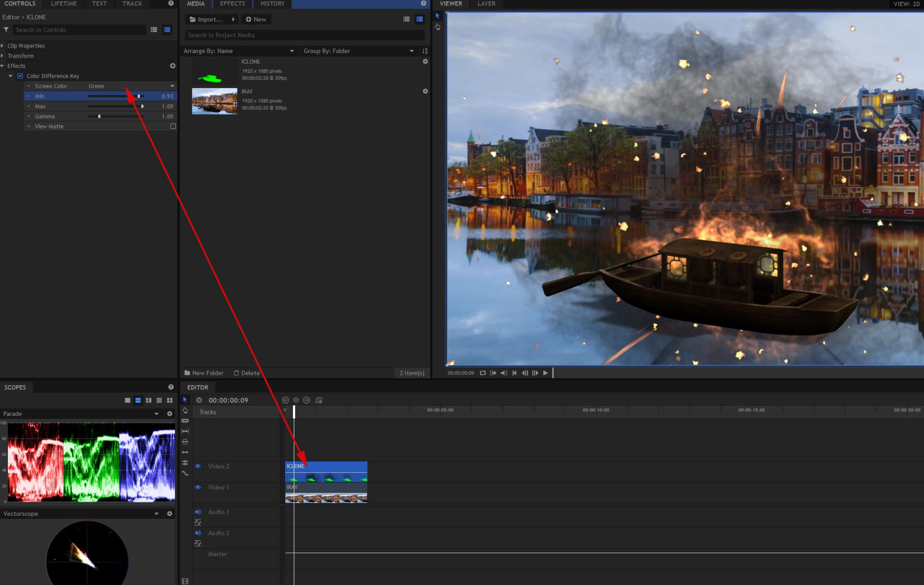Open Scopes panel help icon
The image size is (924, 585).
pyautogui.click(x=171, y=387)
